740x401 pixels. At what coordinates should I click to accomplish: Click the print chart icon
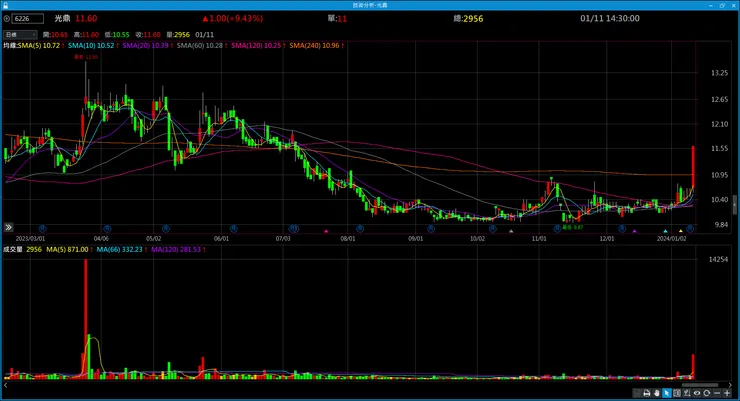(647, 393)
